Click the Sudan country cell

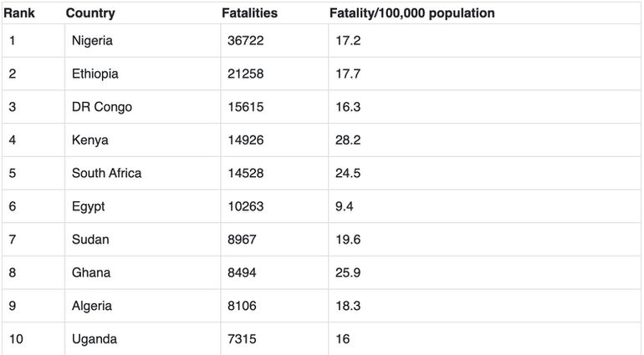[90, 240]
